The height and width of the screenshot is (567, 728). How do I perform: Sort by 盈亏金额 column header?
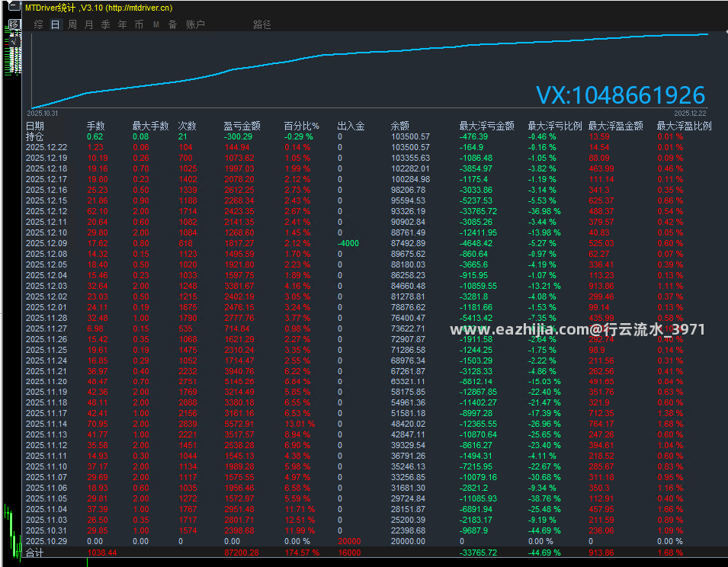(242, 126)
